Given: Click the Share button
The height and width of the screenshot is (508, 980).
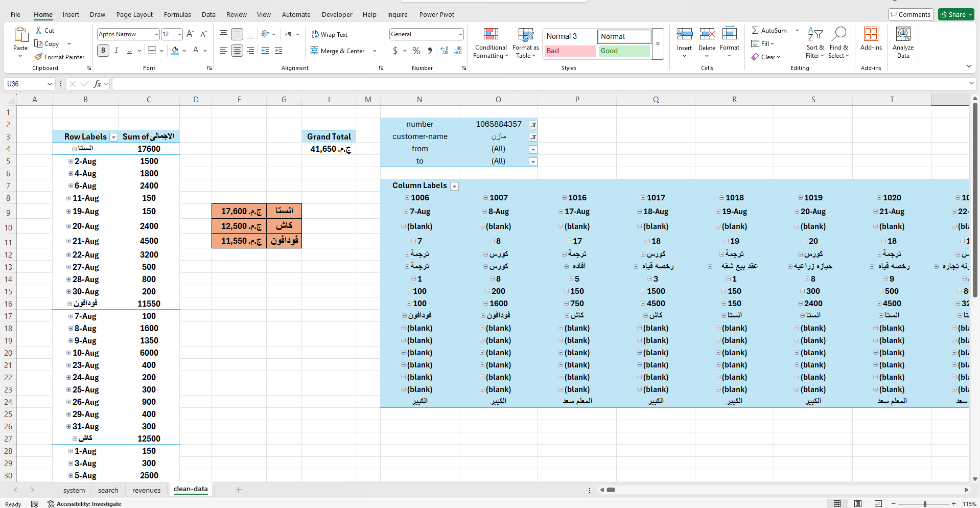Looking at the screenshot, I should point(956,14).
